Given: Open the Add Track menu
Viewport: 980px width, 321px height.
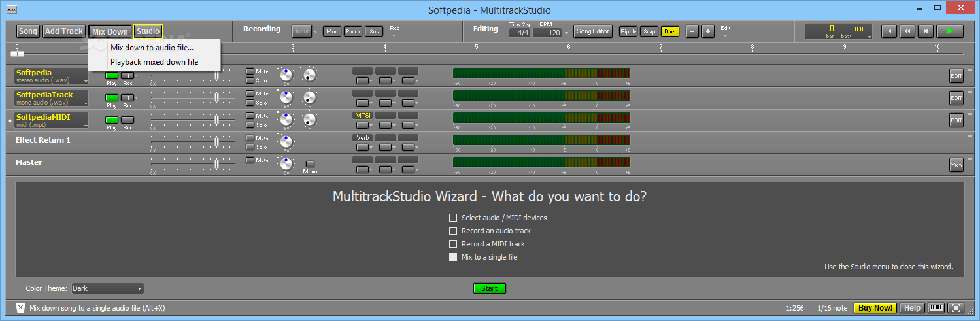Looking at the screenshot, I should (x=64, y=31).
